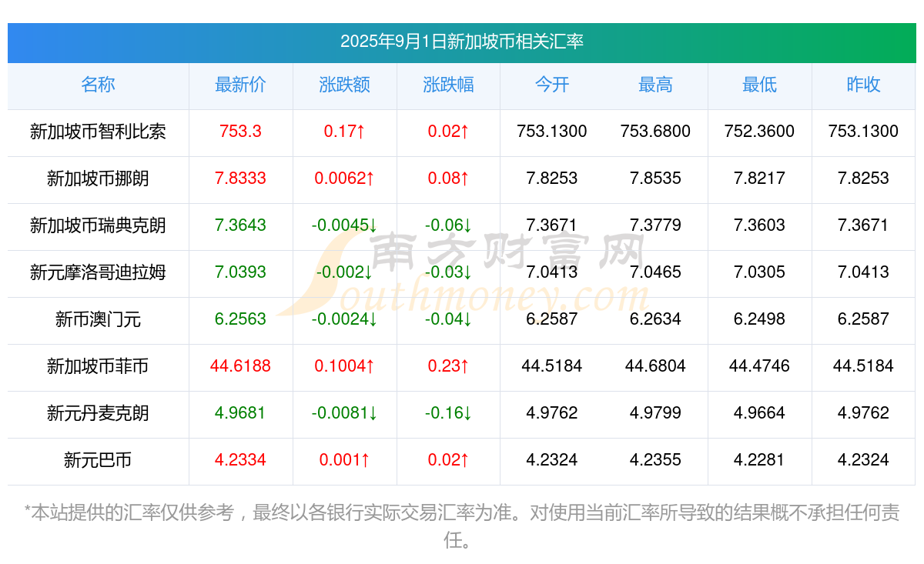
Task: Click highest value 4.9799
Action: pyautogui.click(x=655, y=413)
